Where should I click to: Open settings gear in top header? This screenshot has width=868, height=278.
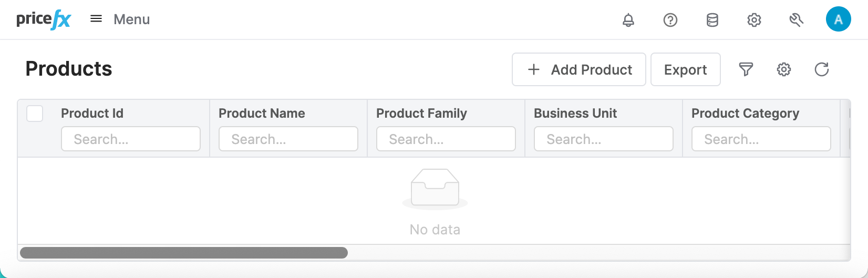point(755,20)
